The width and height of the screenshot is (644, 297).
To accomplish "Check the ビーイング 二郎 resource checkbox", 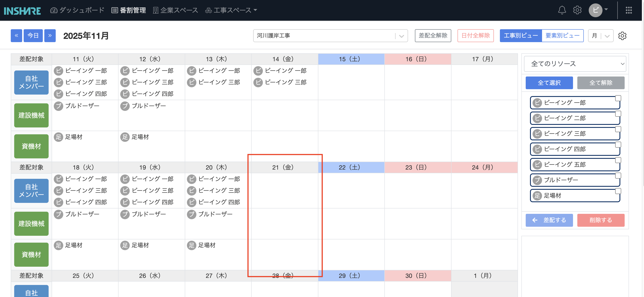I will point(618,114).
